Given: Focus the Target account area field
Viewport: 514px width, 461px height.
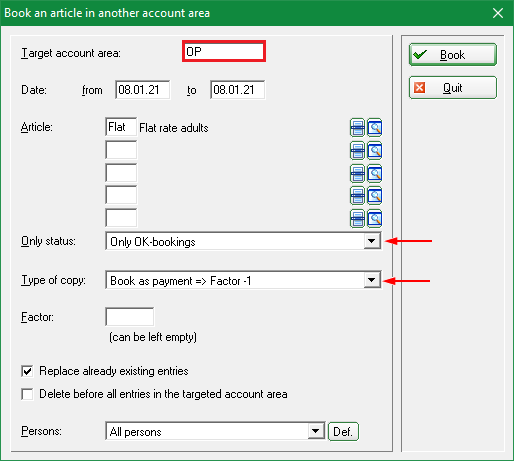Looking at the screenshot, I should [x=224, y=51].
